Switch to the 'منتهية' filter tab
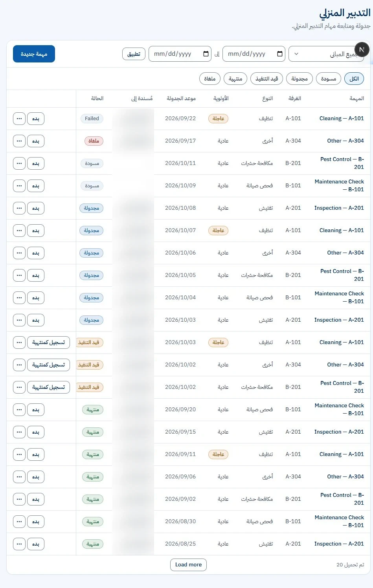Screen dimensions: 373x588 235,79
